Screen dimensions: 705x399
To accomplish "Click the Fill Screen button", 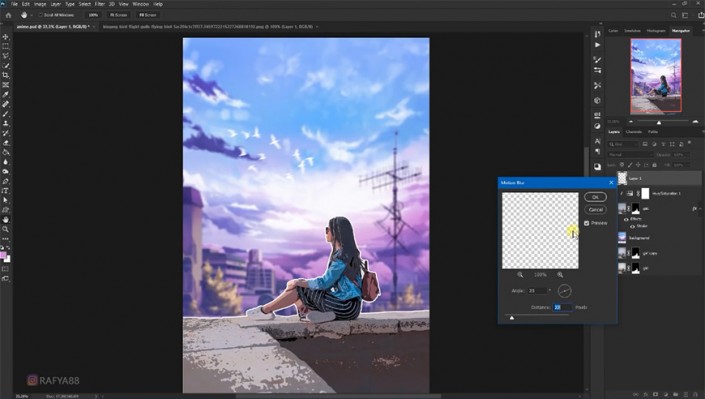I will coord(147,15).
